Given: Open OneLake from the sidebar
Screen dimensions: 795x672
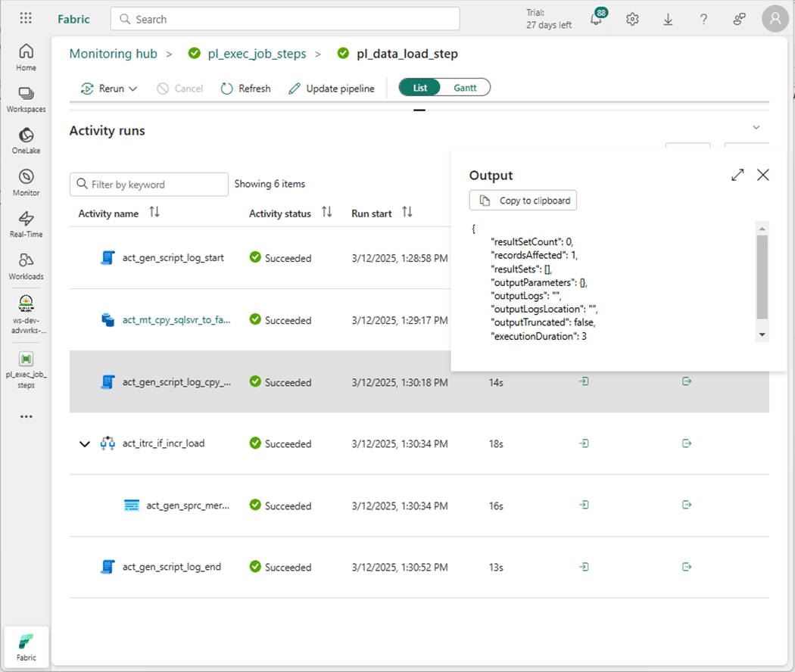Looking at the screenshot, I should [26, 140].
